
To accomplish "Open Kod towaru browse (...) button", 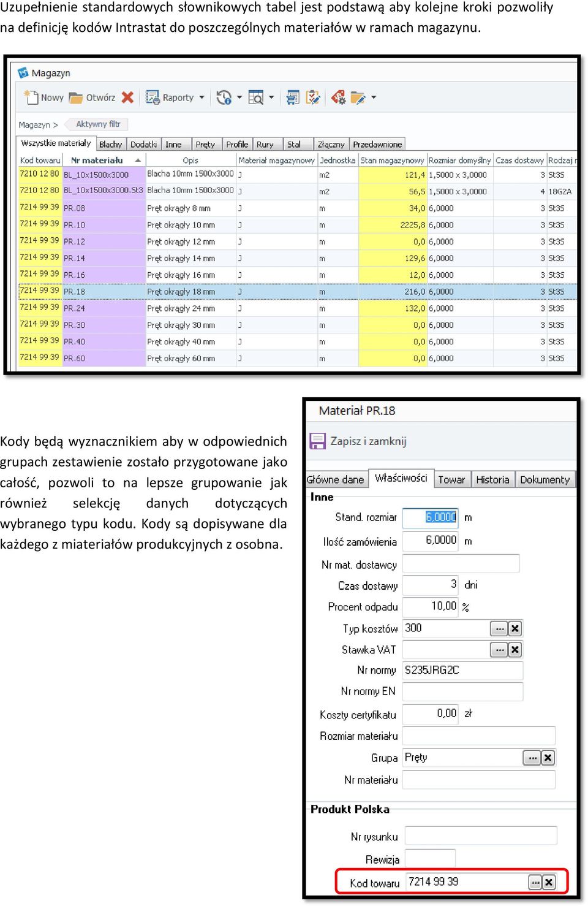I will coord(535,883).
